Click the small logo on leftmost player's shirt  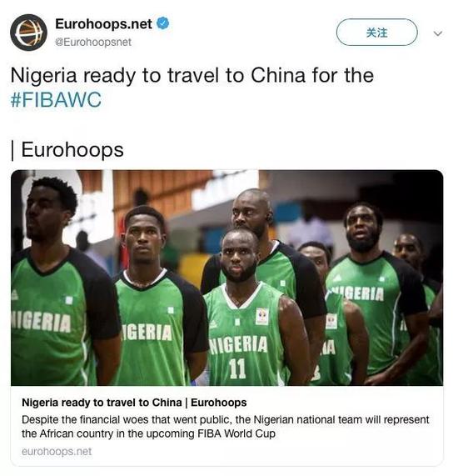tap(14, 294)
